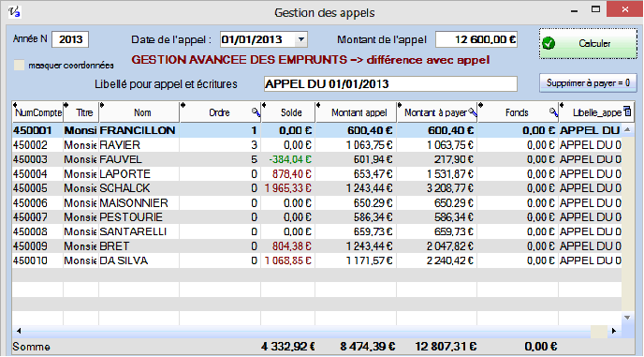Click the Ordre value 5 in FAUVEL row
The image size is (644, 357).
tap(255, 159)
